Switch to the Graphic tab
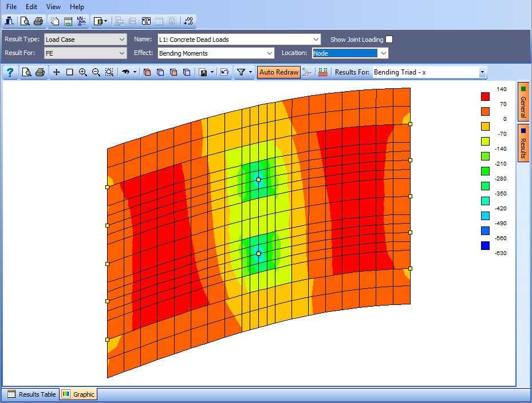532x403 pixels. (78, 394)
